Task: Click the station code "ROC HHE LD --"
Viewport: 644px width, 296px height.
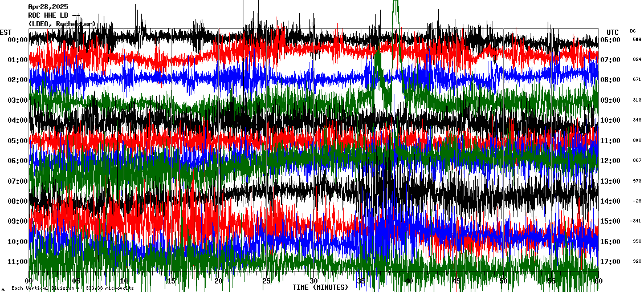Action: click(x=54, y=15)
